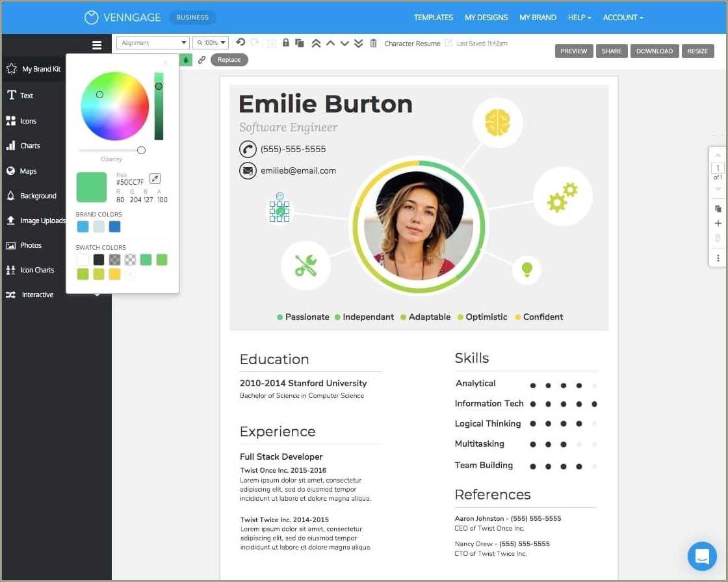Expand the 100% zoom dropdown
728x582 pixels.
(x=211, y=43)
